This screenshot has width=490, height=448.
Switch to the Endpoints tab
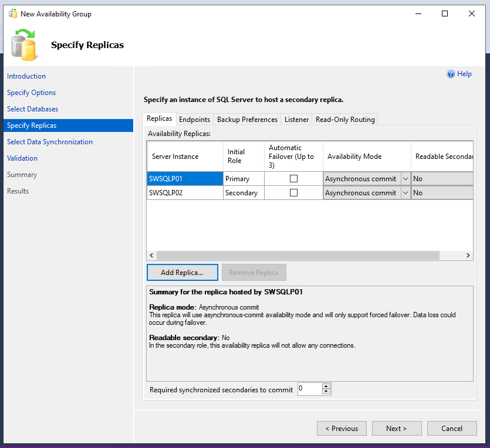[194, 120]
